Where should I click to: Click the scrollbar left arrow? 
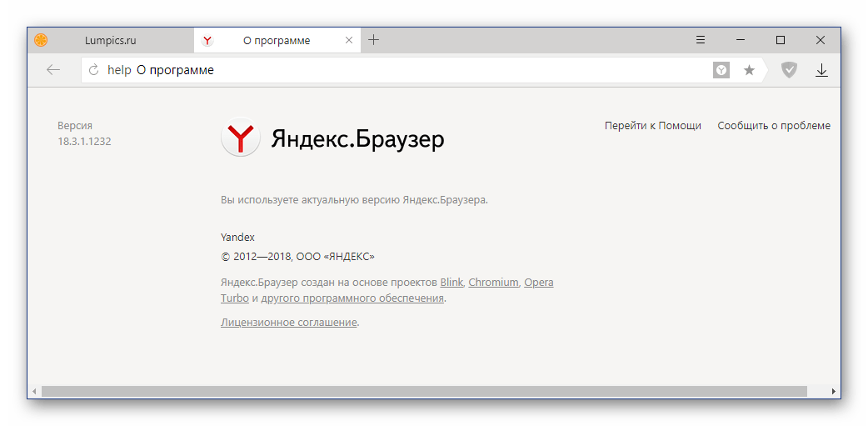(34, 392)
